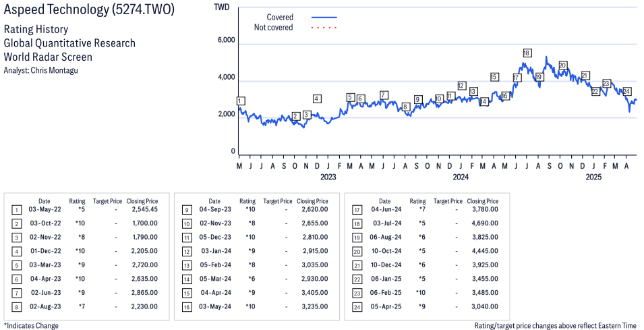
Task: Click the Not covered legend label
Action: (x=274, y=28)
